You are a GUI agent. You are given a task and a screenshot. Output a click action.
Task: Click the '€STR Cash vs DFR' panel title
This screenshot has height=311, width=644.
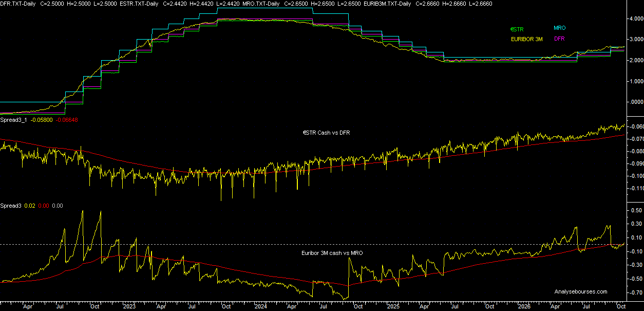click(326, 133)
